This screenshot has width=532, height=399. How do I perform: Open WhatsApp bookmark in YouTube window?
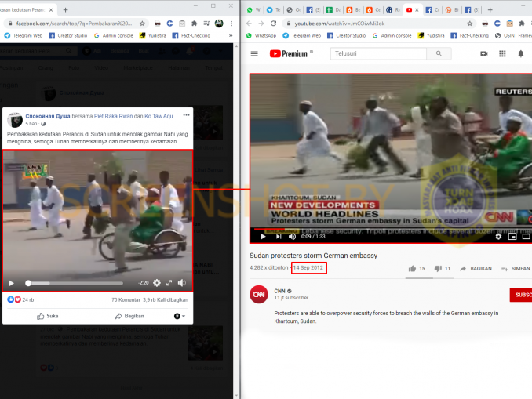click(261, 35)
